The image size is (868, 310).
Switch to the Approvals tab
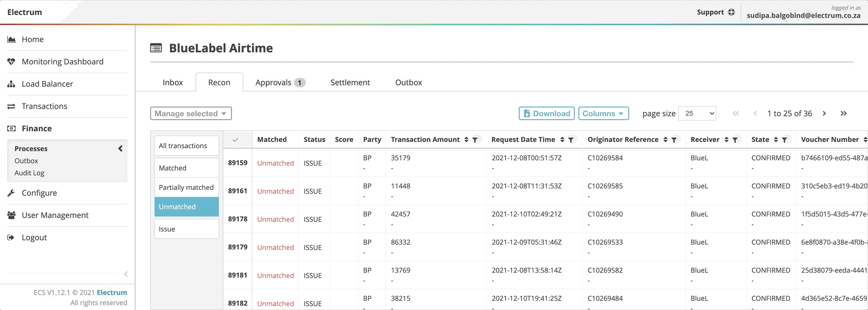pyautogui.click(x=280, y=82)
